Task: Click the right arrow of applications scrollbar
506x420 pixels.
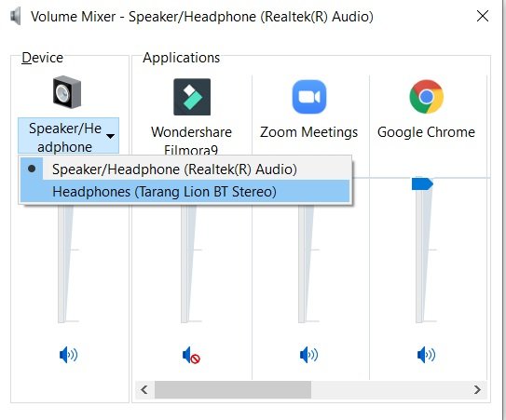Action: [x=477, y=389]
